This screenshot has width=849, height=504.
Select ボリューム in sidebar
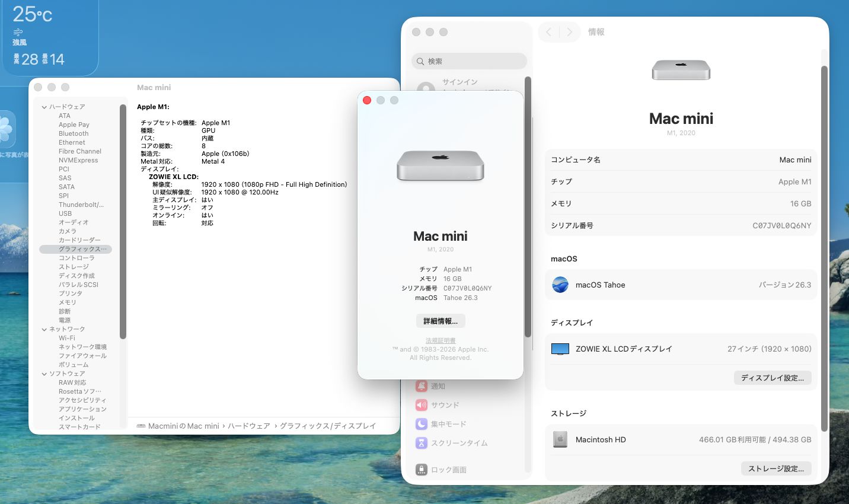(x=74, y=365)
